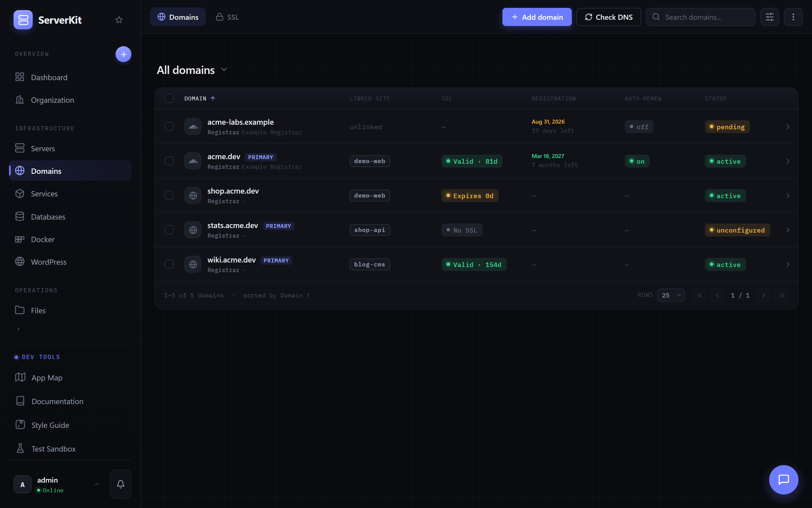The width and height of the screenshot is (812, 508).
Task: Expand the admin user menu chevron
Action: click(x=97, y=485)
